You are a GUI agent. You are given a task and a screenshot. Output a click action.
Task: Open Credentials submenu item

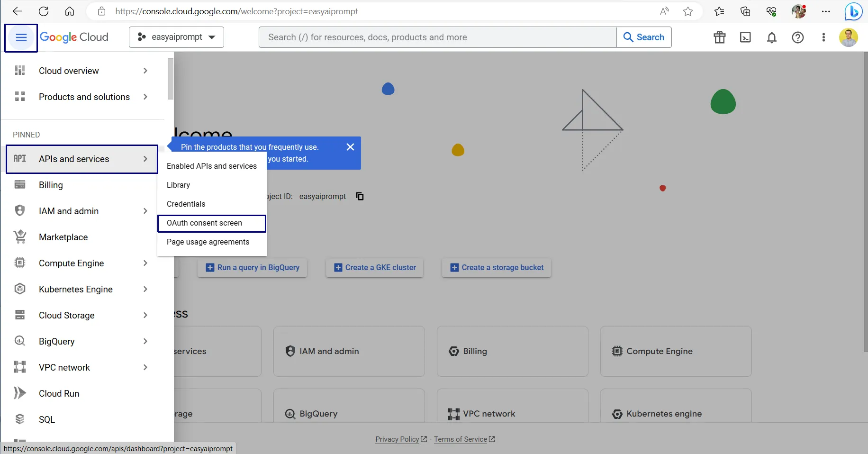[x=212, y=204]
